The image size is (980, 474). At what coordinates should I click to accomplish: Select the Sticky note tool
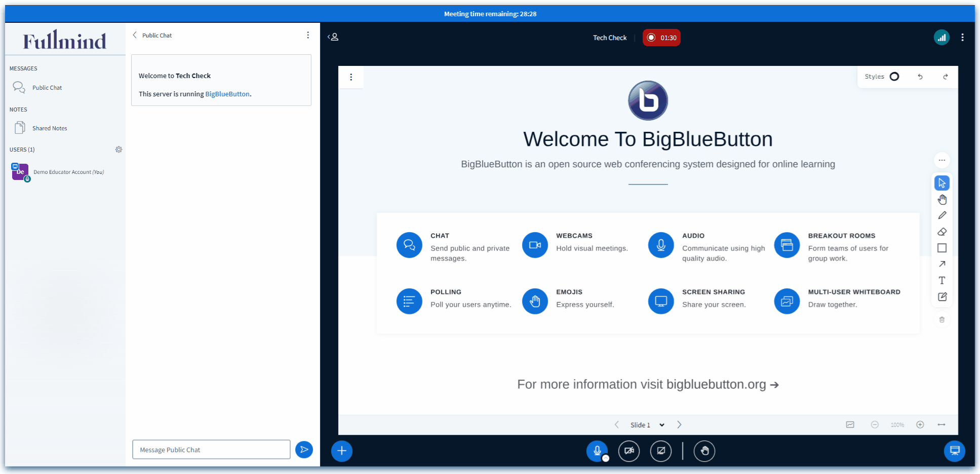pos(942,297)
